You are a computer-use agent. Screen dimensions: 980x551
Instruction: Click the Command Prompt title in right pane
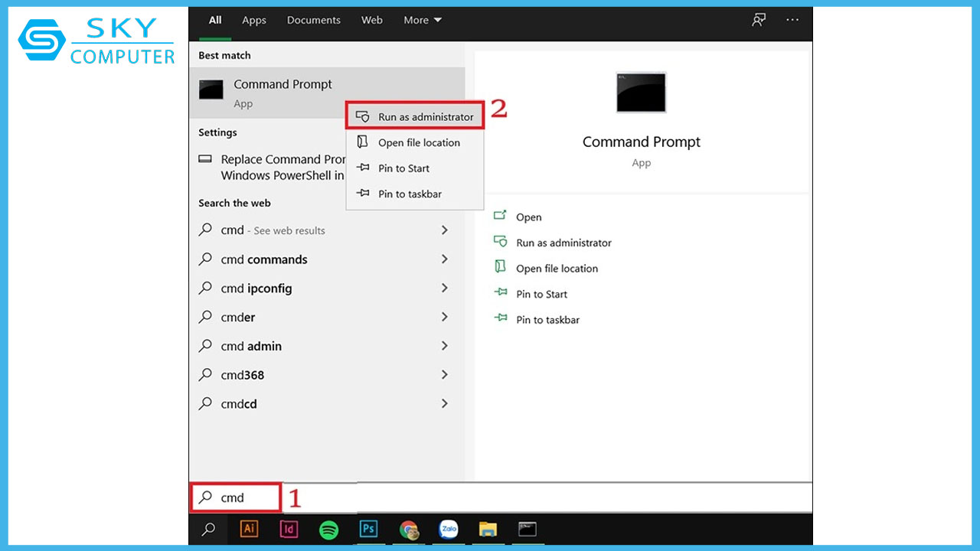(x=641, y=142)
